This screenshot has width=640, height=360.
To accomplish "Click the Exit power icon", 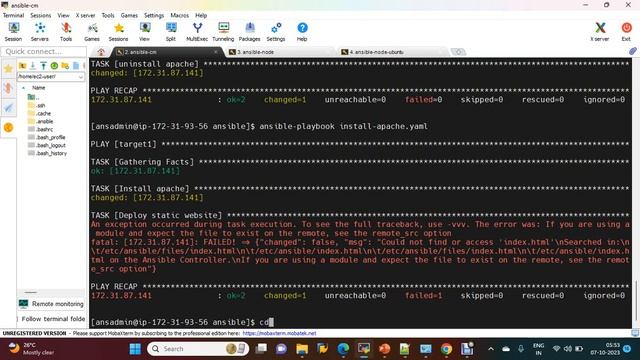I will click(626, 32).
